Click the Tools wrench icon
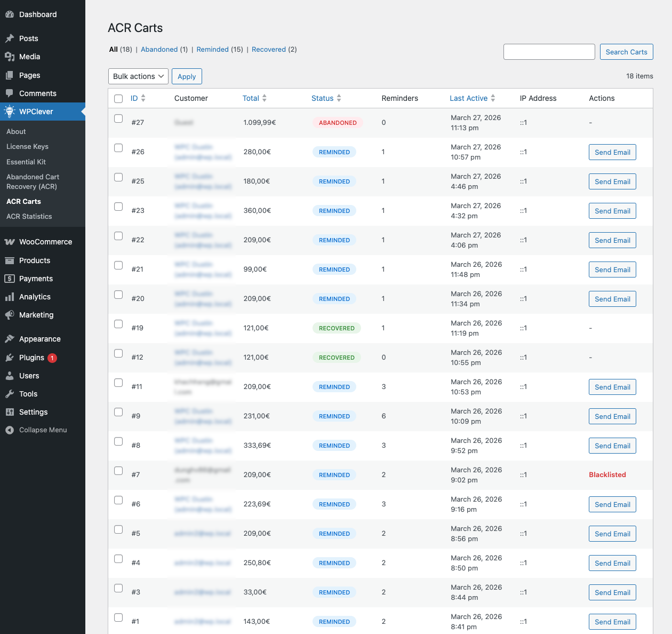 coord(10,394)
